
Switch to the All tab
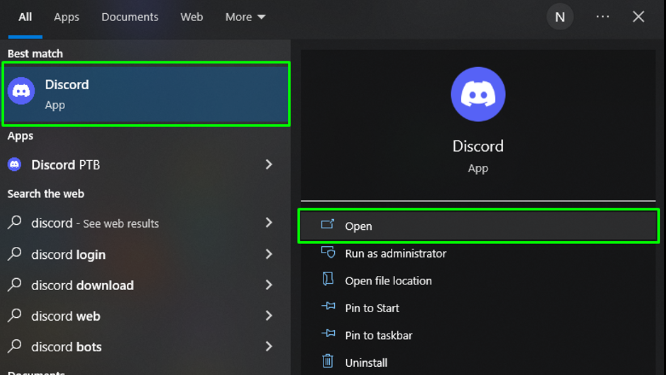click(25, 17)
